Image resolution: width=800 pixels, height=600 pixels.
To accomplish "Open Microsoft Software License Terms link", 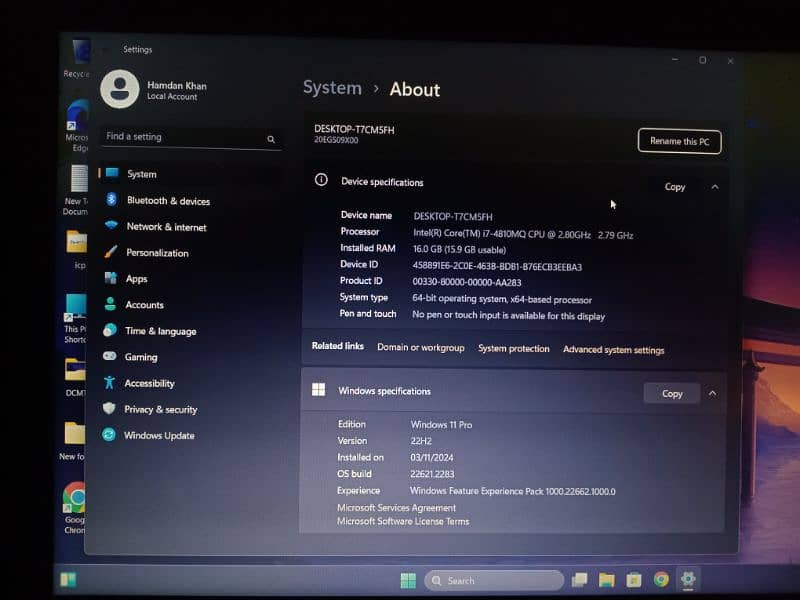I will tap(403, 521).
